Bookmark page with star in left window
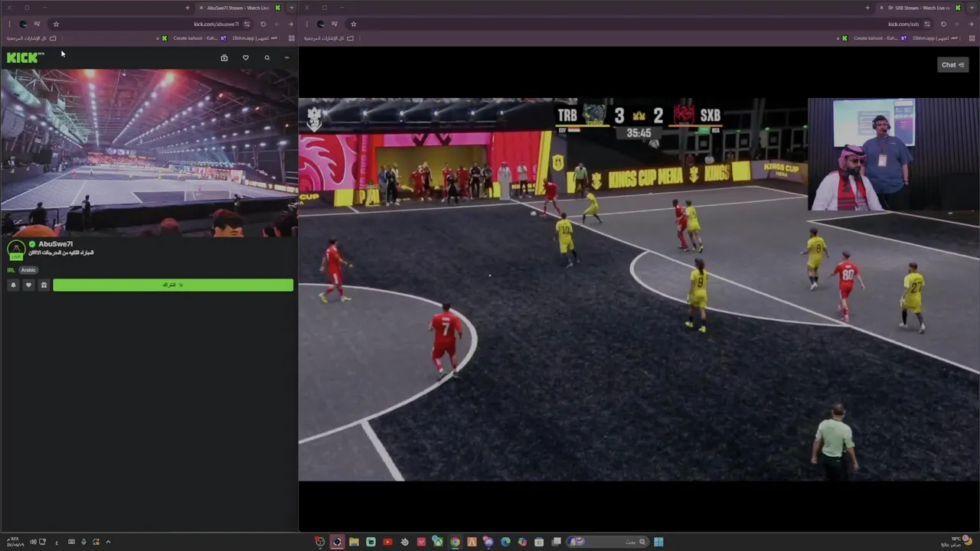 pyautogui.click(x=56, y=24)
